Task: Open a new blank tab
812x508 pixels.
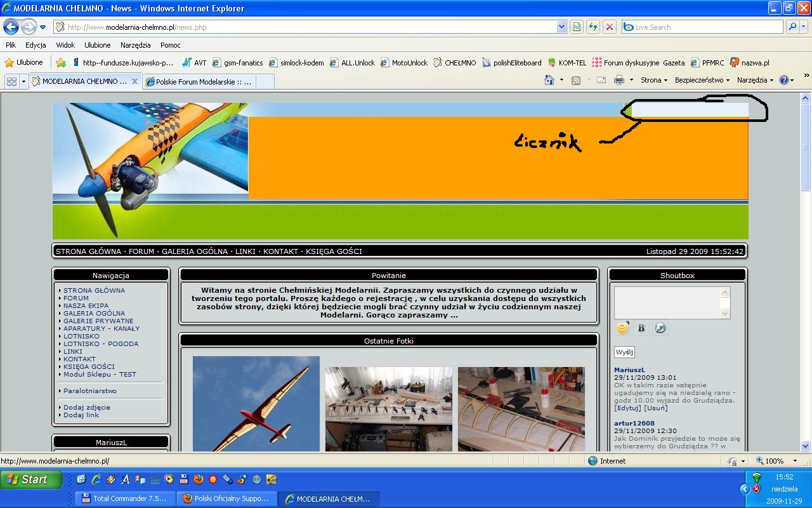Action: click(265, 81)
